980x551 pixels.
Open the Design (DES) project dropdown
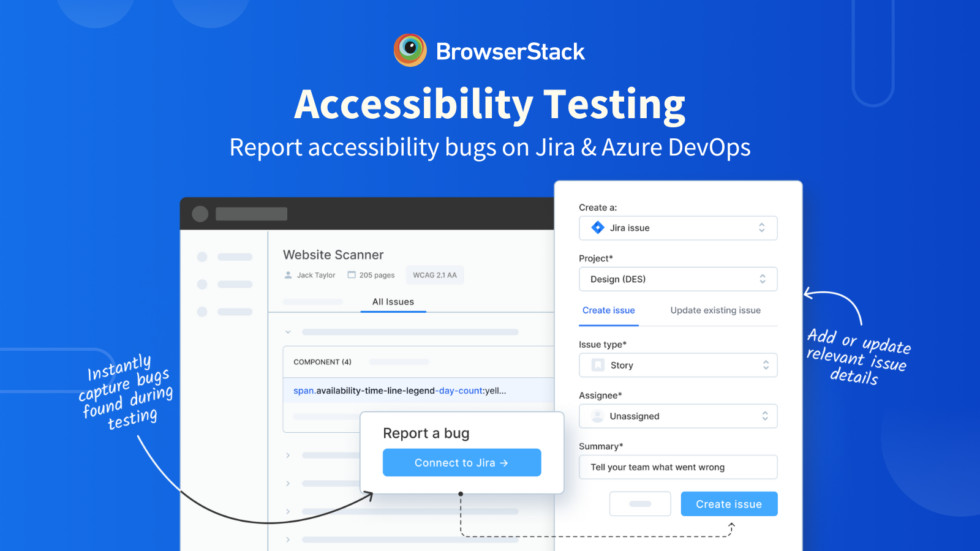click(x=678, y=279)
